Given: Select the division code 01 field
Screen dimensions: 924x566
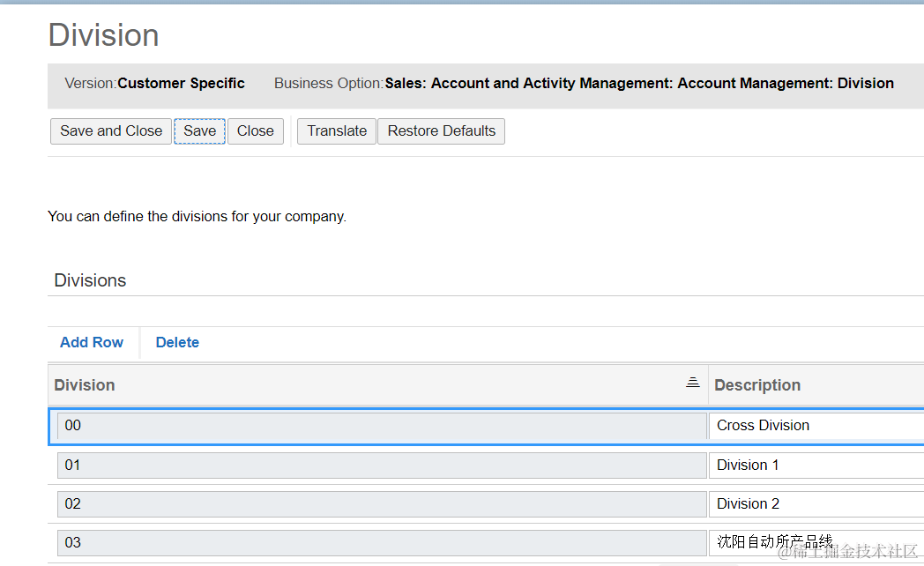Looking at the screenshot, I should click(x=381, y=465).
